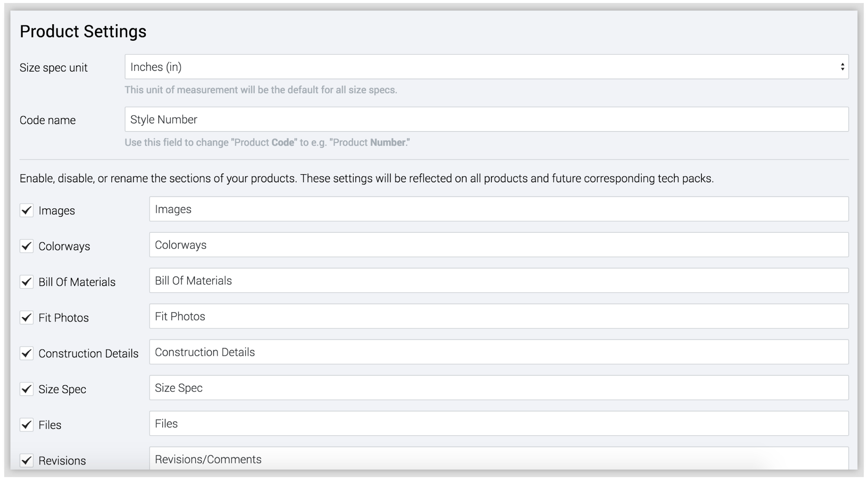Edit the Files section name field
The width and height of the screenshot is (868, 480).
(x=499, y=423)
